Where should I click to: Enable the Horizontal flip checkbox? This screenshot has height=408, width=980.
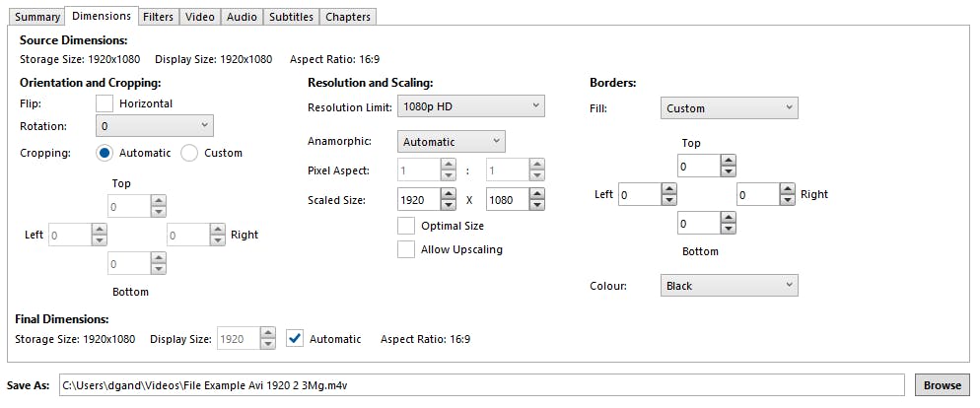[105, 103]
